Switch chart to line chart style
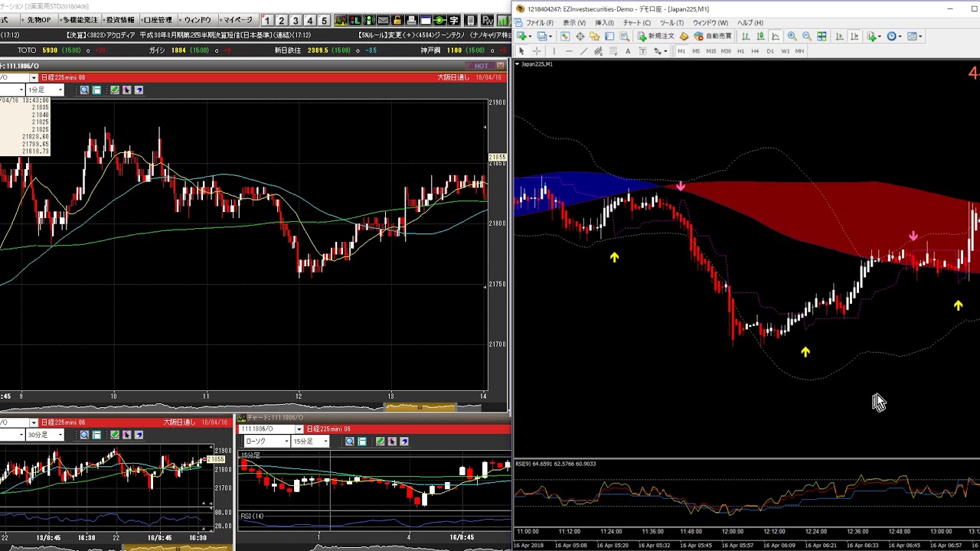The width and height of the screenshot is (980, 551). [x=775, y=36]
